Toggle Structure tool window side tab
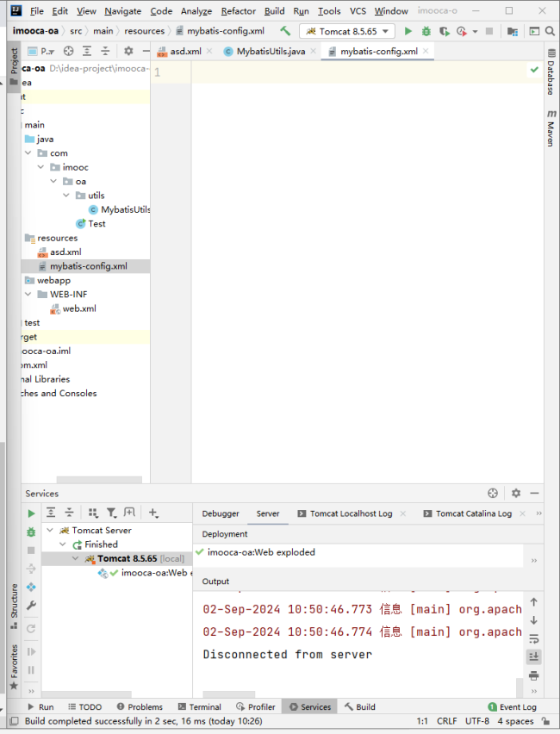This screenshot has height=734, width=560. [14, 606]
